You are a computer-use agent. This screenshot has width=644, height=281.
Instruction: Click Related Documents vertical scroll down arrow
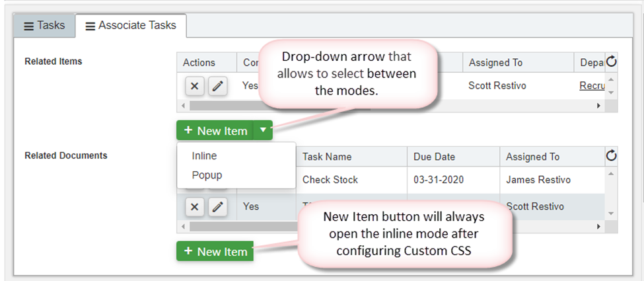611,214
